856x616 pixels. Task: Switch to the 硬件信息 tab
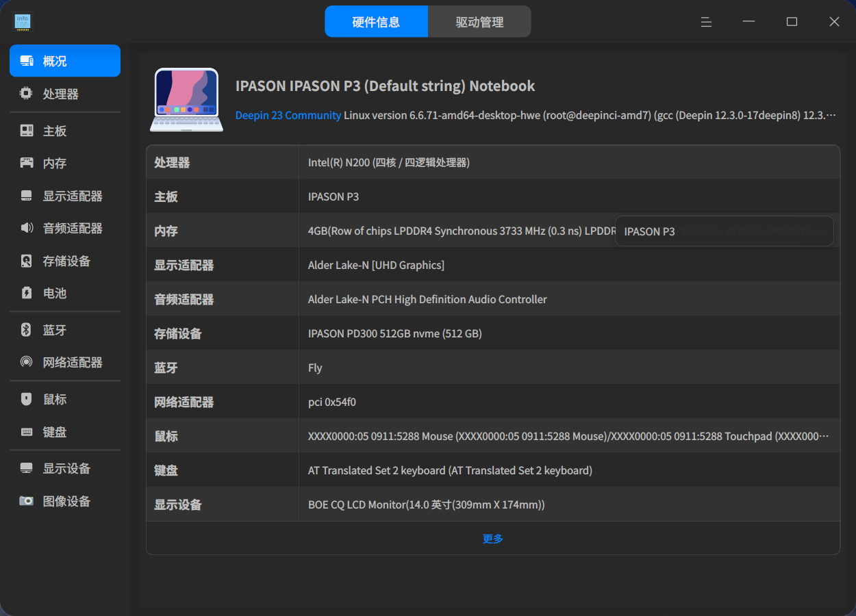376,21
